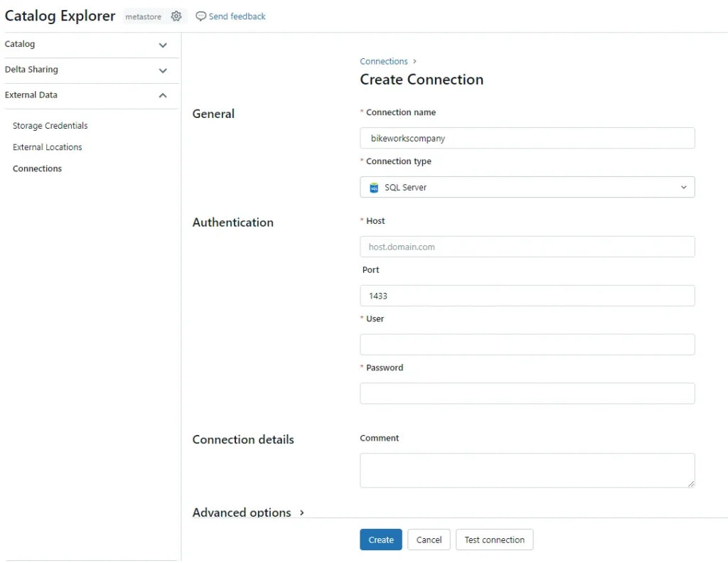Click the Authentication section heading

point(232,222)
